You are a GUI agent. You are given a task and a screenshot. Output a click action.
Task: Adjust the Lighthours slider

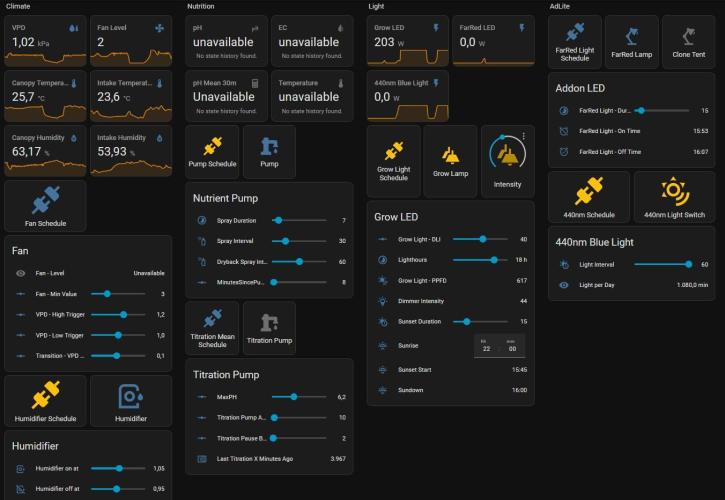[x=480, y=260]
